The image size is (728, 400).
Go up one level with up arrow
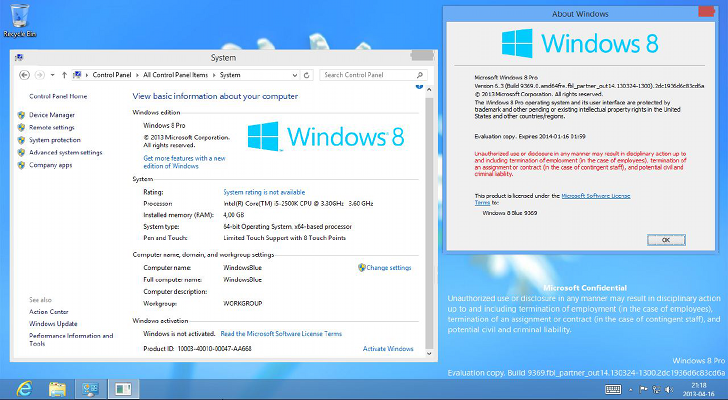[x=64, y=75]
